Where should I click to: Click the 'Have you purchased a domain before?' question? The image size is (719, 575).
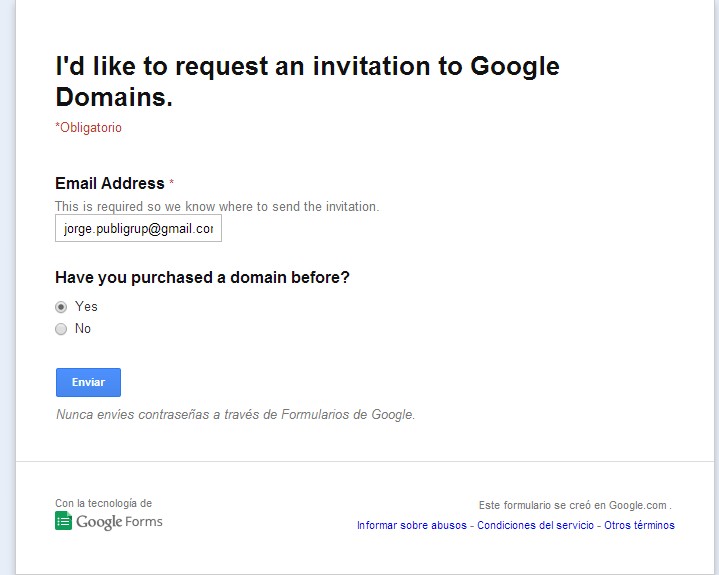tap(202, 277)
